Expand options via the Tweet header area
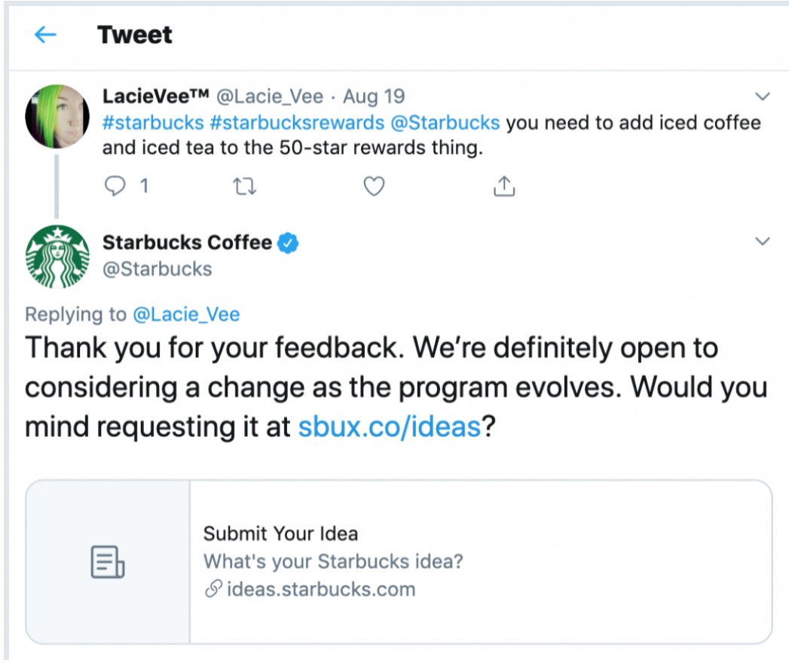The height and width of the screenshot is (672, 789). point(133,34)
